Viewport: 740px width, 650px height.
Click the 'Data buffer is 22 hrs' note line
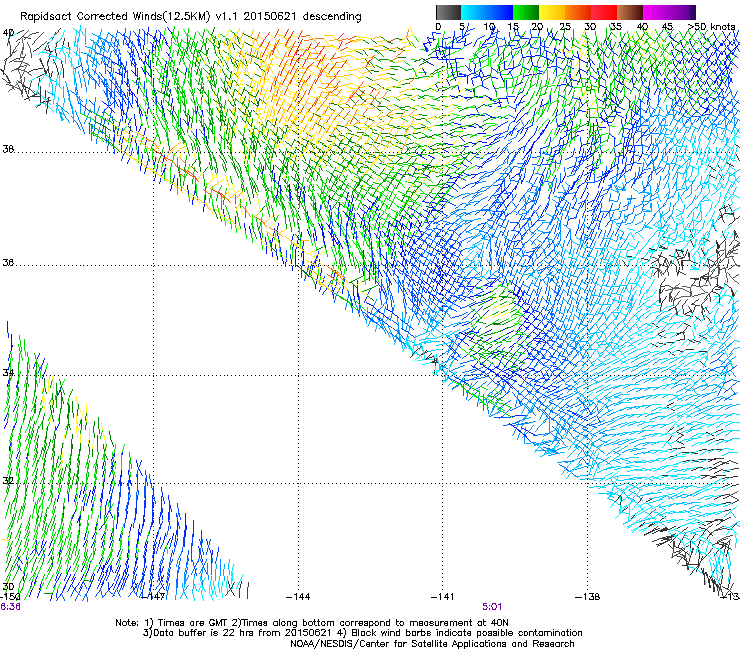(362, 633)
